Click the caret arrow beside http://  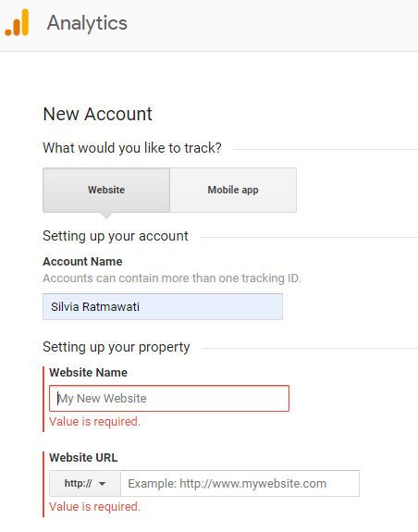[102, 484]
